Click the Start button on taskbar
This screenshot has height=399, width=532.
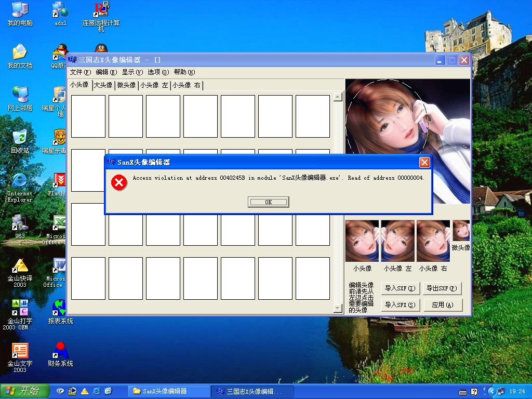pyautogui.click(x=24, y=391)
